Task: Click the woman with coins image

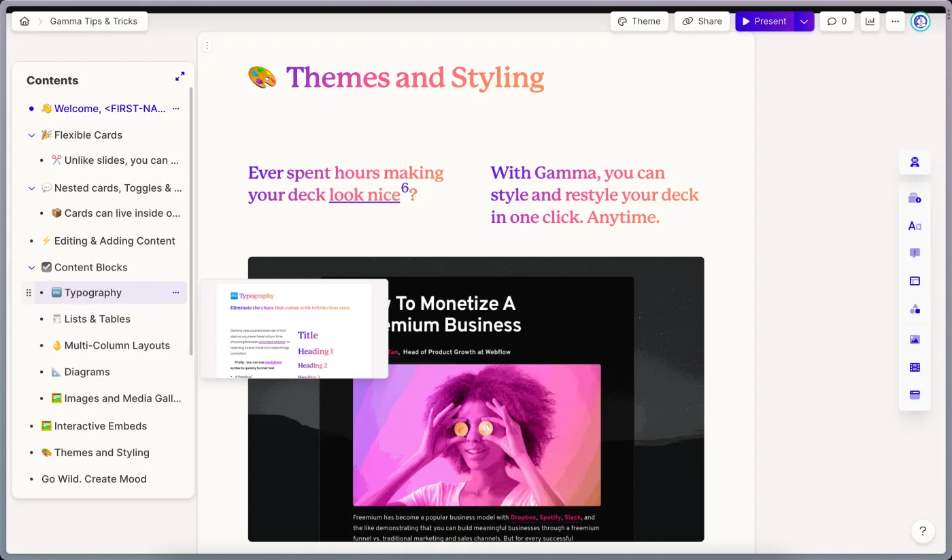Action: pos(477,435)
